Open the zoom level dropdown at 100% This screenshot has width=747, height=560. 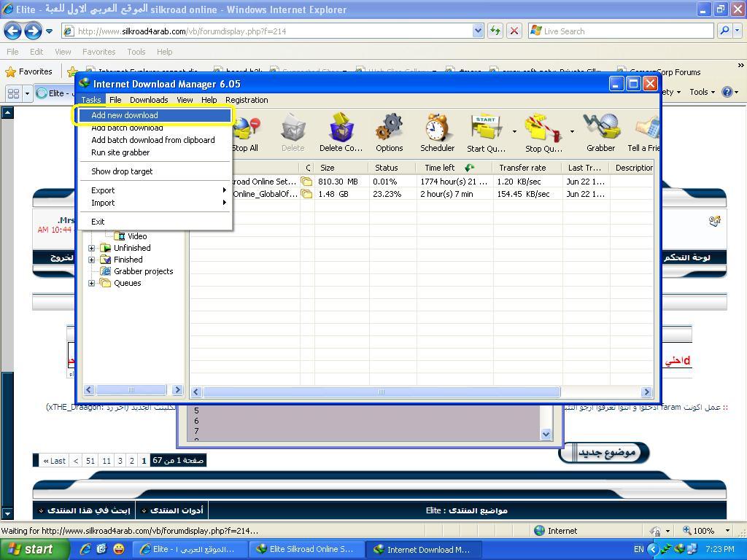[727, 531]
